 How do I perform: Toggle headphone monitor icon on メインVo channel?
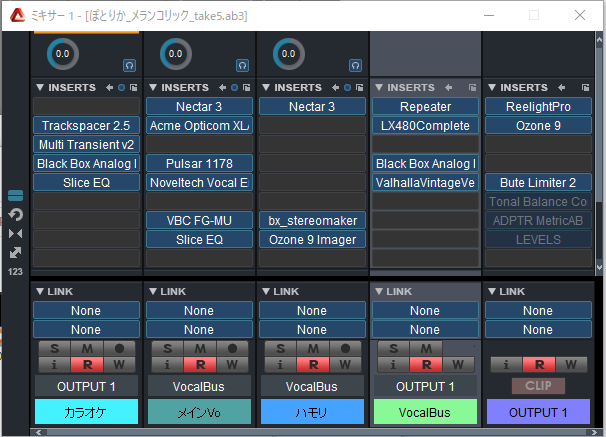(x=242, y=66)
